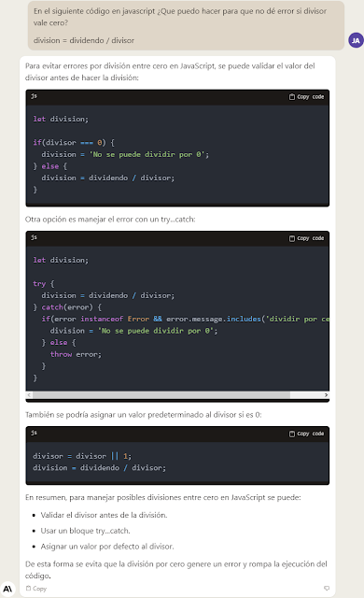Click the Anthropic logo icon at bottom left
This screenshot has height=598, width=364.
[7, 589]
